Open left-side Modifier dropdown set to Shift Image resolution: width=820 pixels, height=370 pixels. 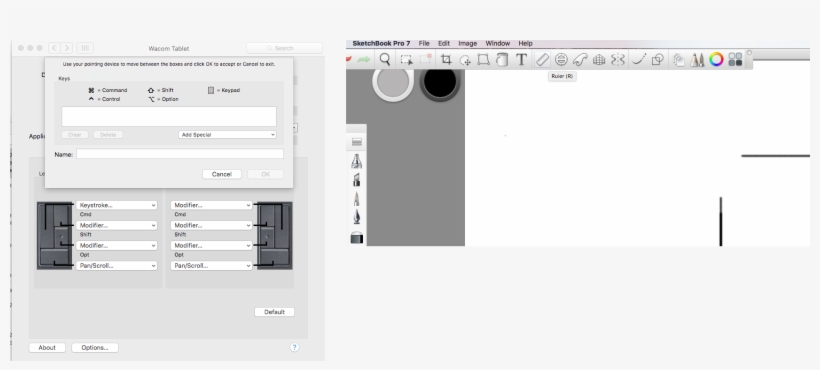(x=117, y=225)
